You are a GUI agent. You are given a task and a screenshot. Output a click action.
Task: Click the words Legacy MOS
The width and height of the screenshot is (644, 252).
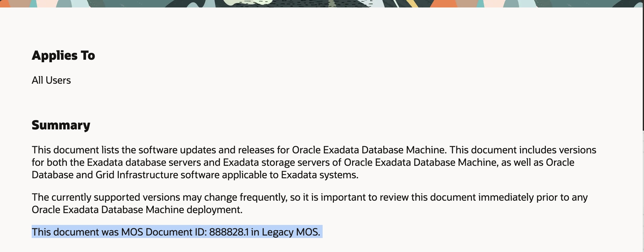pos(290,232)
